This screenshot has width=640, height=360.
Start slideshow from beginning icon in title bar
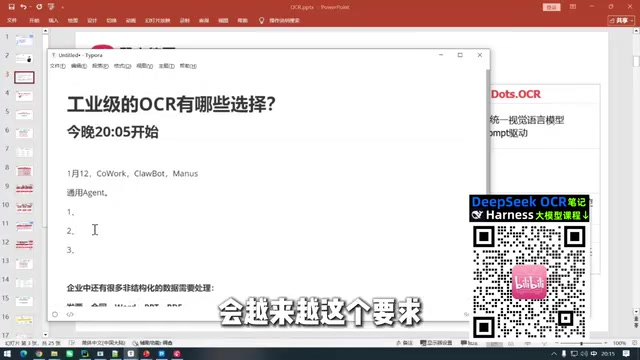[51, 7]
